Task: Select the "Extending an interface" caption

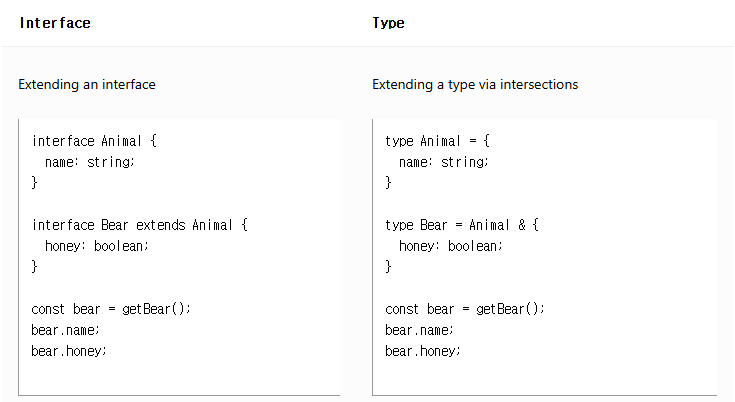Action: pos(87,85)
